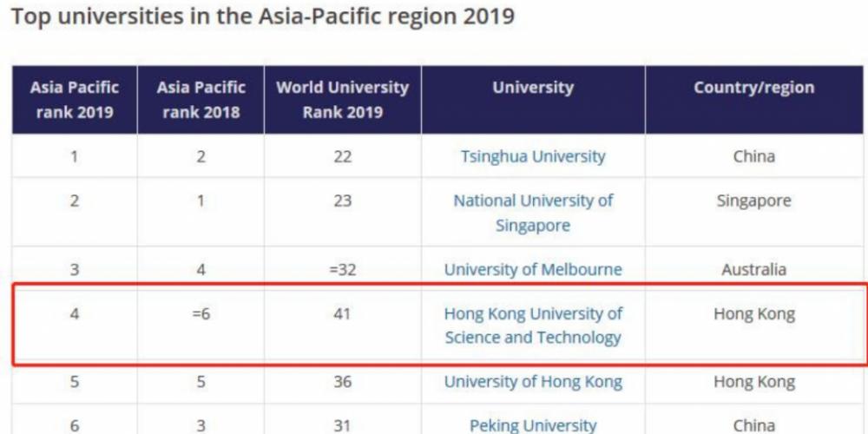Screen dimensions: 868x434
Task: Click the University of Hong Kong link
Action: pyautogui.click(x=533, y=382)
